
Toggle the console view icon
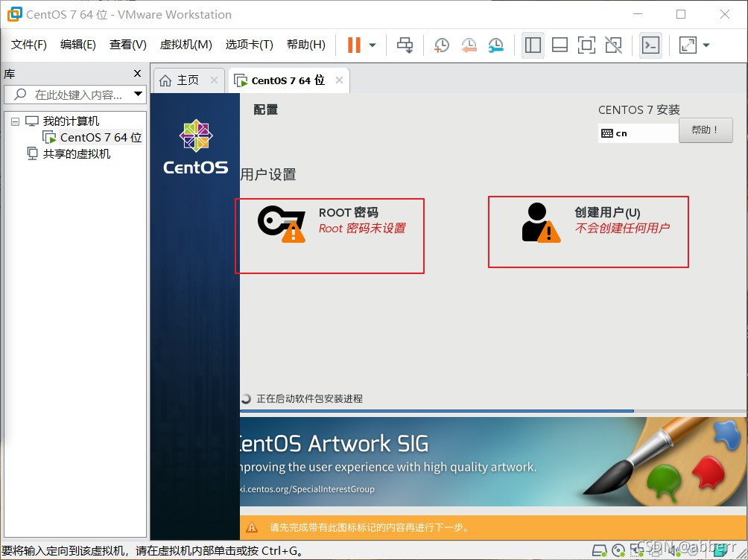click(650, 45)
